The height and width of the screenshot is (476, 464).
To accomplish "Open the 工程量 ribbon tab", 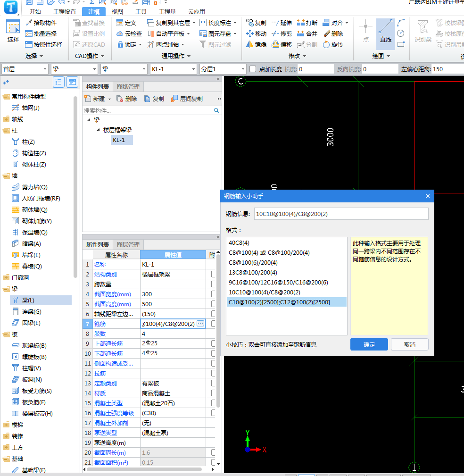I will click(167, 11).
